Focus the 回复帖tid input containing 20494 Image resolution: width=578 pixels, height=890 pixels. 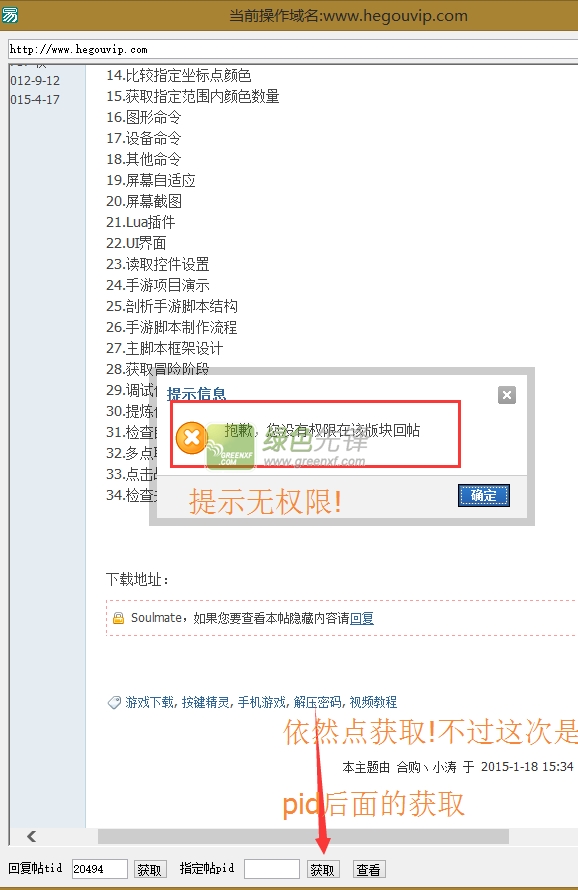pyautogui.click(x=99, y=868)
